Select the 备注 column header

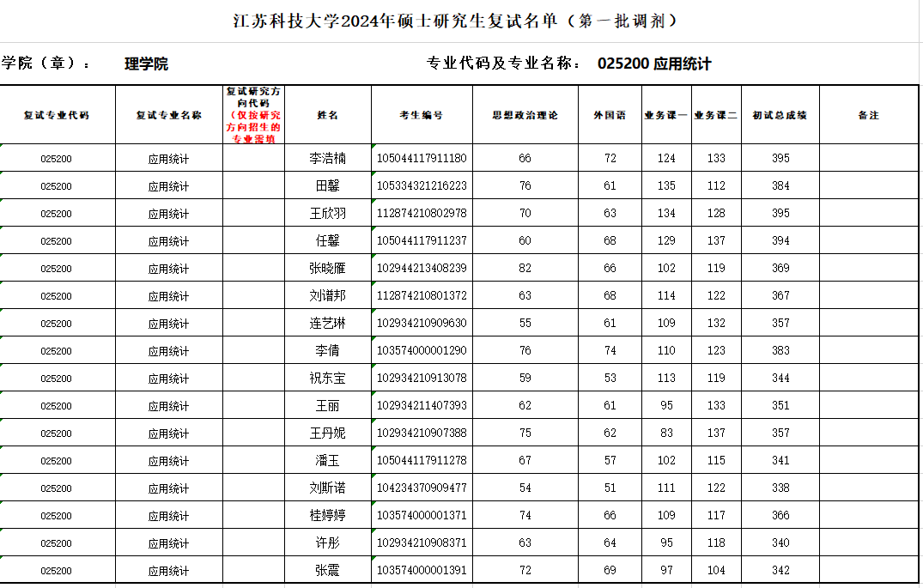[x=869, y=115]
